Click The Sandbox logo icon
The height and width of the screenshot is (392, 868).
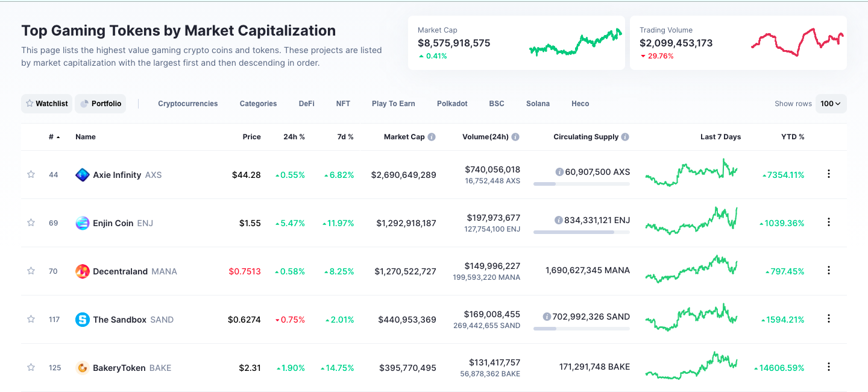click(x=83, y=320)
